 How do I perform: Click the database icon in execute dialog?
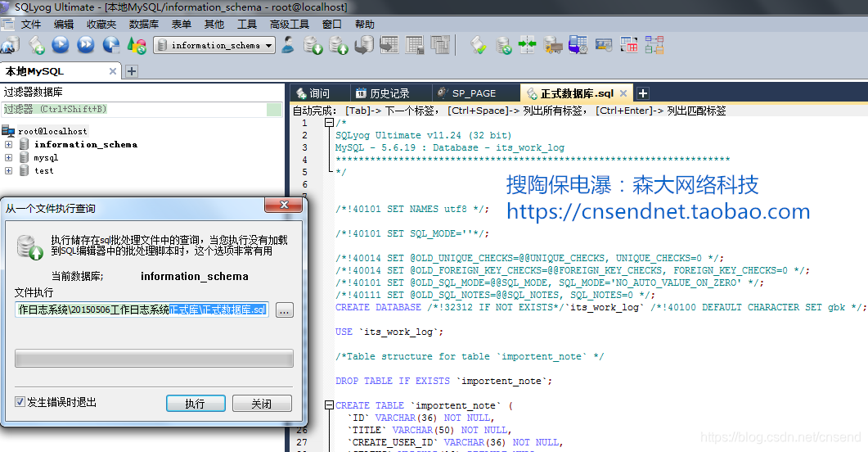click(29, 247)
